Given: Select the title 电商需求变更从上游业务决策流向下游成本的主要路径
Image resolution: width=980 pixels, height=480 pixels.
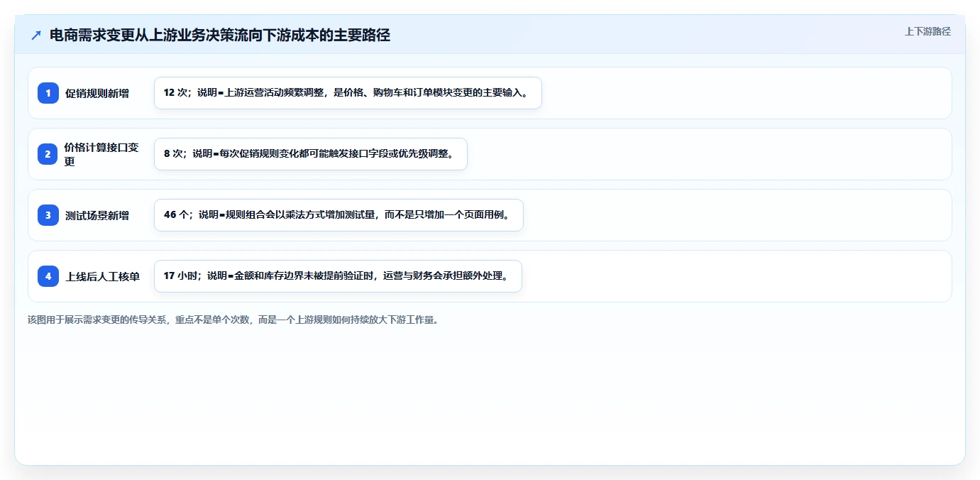Looking at the screenshot, I should point(220,35).
